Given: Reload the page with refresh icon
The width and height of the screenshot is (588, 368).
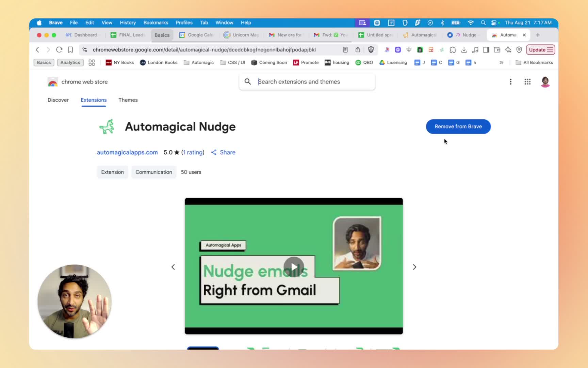Looking at the screenshot, I should [x=59, y=50].
